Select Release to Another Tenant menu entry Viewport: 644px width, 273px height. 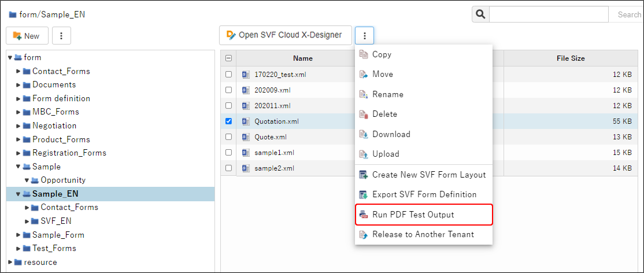[423, 234]
